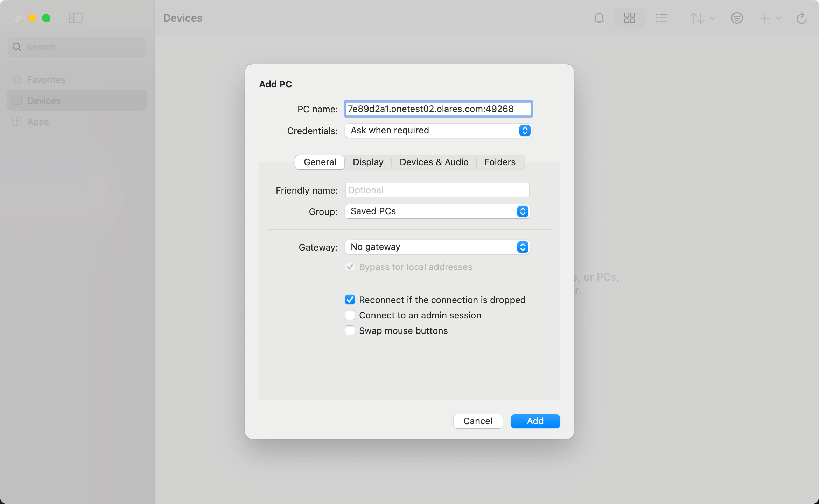This screenshot has width=819, height=504.
Task: Open the Group Saved PCs dropdown
Action: pos(437,211)
